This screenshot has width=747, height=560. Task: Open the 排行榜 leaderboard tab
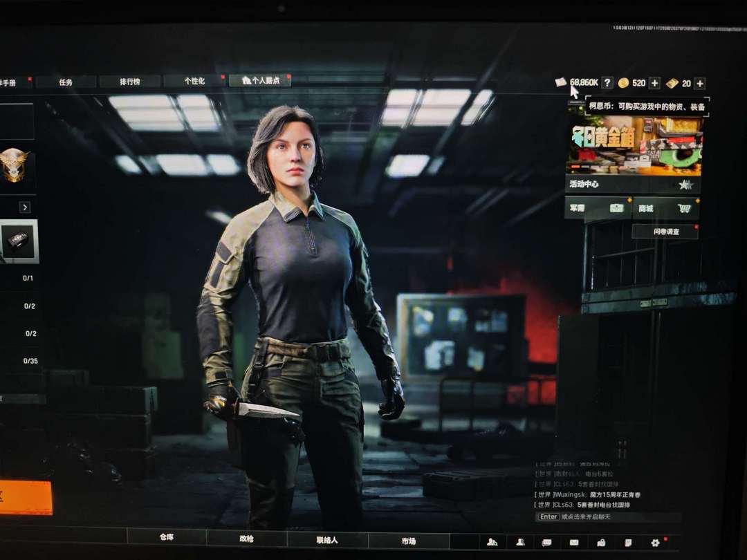point(130,82)
